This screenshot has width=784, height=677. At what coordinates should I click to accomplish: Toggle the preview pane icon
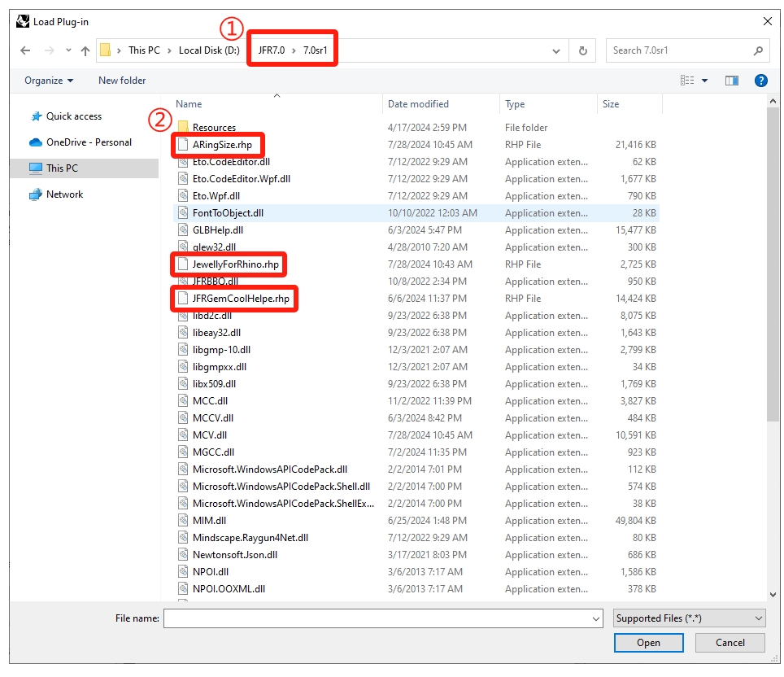[x=732, y=81]
